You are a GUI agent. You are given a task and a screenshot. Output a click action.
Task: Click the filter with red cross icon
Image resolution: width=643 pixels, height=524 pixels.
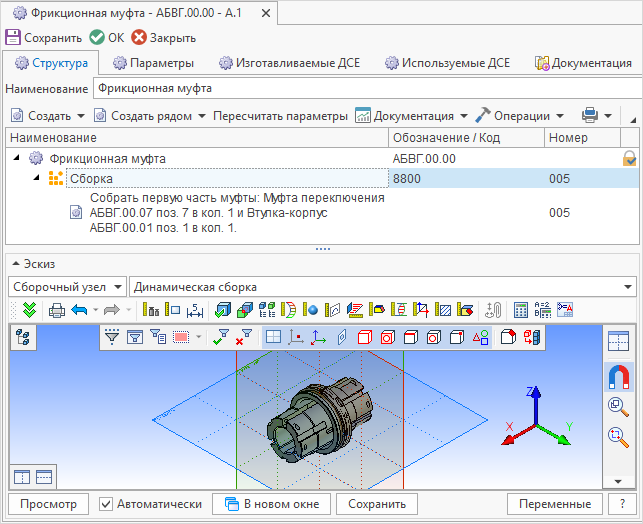click(x=244, y=337)
